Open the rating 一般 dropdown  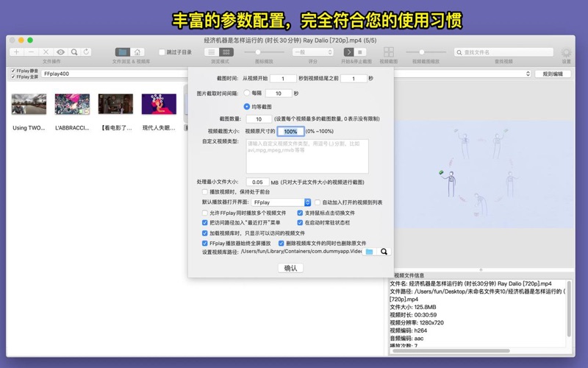[x=313, y=52]
